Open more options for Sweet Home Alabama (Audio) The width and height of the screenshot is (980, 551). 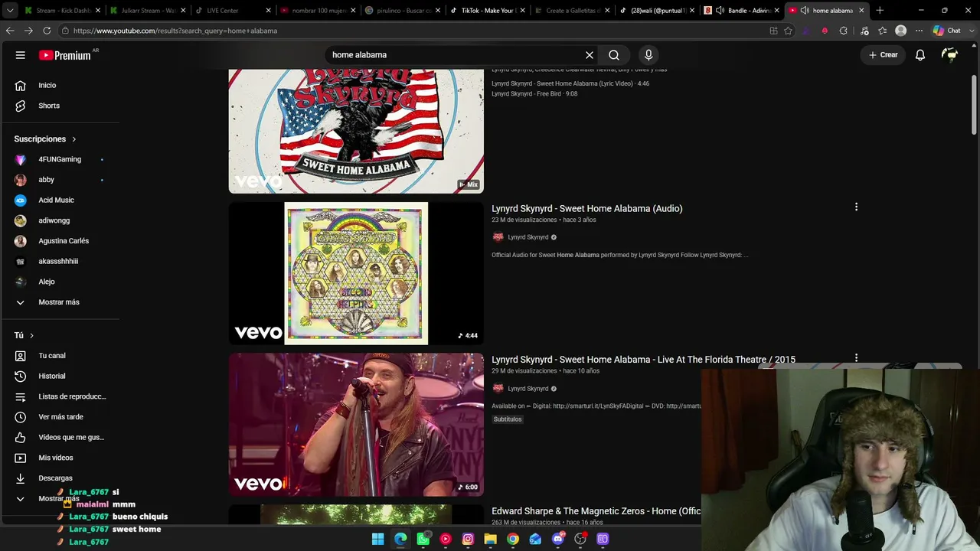(x=856, y=207)
